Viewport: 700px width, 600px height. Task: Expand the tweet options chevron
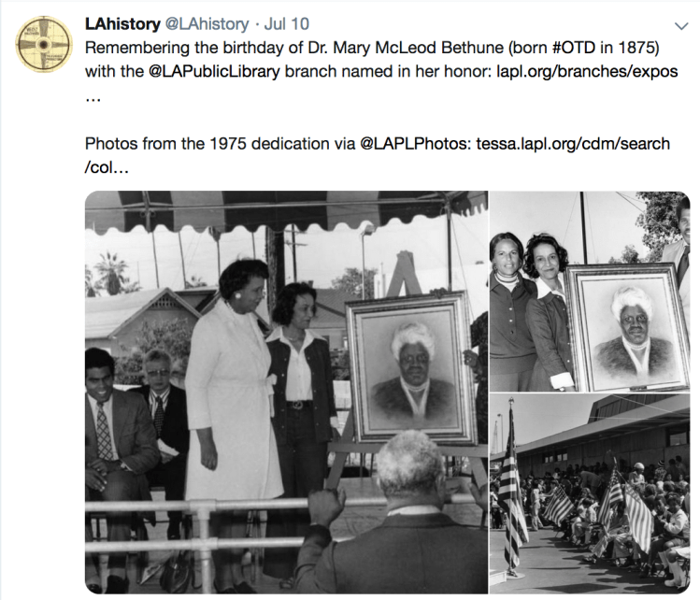tap(680, 26)
